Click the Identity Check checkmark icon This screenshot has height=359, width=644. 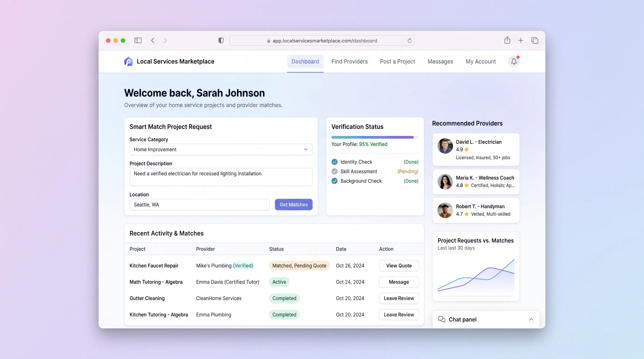334,162
